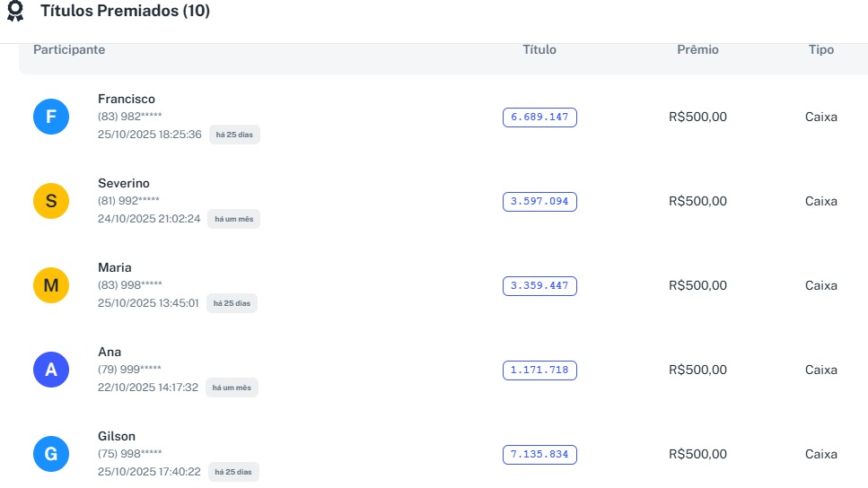This screenshot has height=488, width=868.
Task: Click Ana's blue A avatar
Action: [x=51, y=370]
